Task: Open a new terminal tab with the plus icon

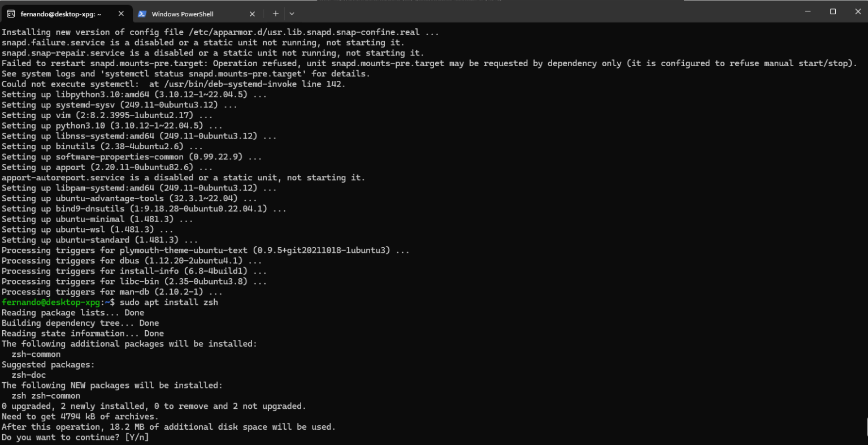Action: (275, 13)
